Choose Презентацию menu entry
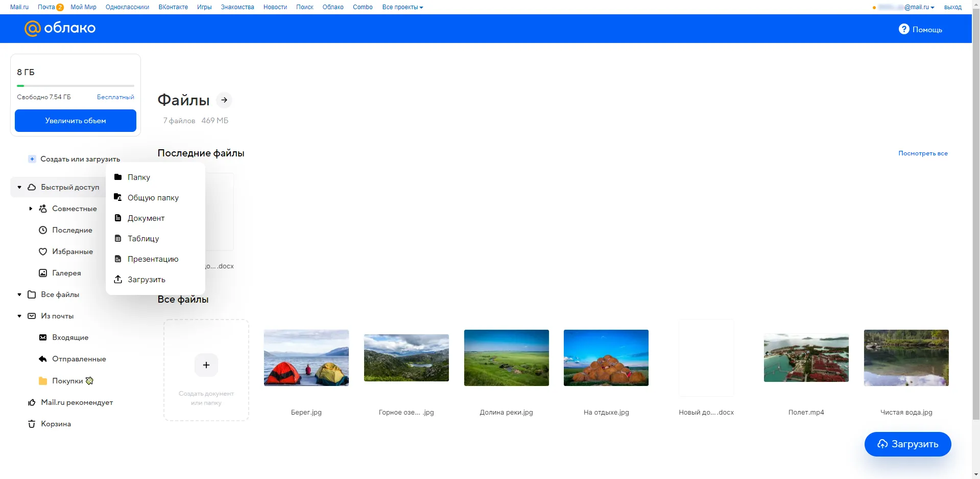 [x=155, y=259]
